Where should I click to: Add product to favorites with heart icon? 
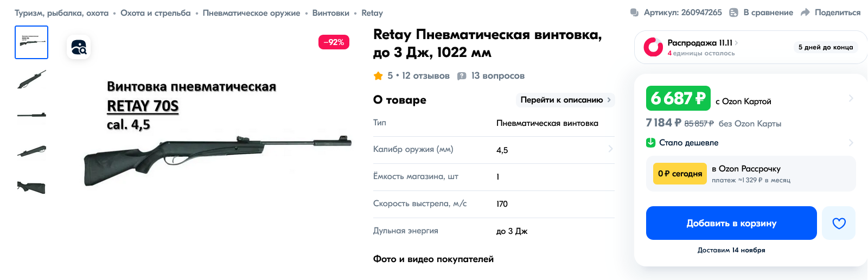pos(839,223)
